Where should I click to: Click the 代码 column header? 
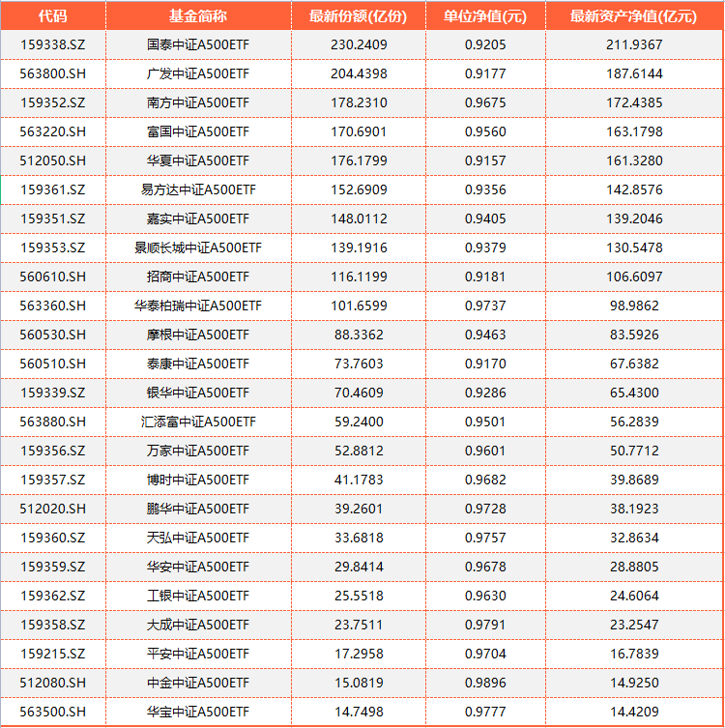pos(53,15)
